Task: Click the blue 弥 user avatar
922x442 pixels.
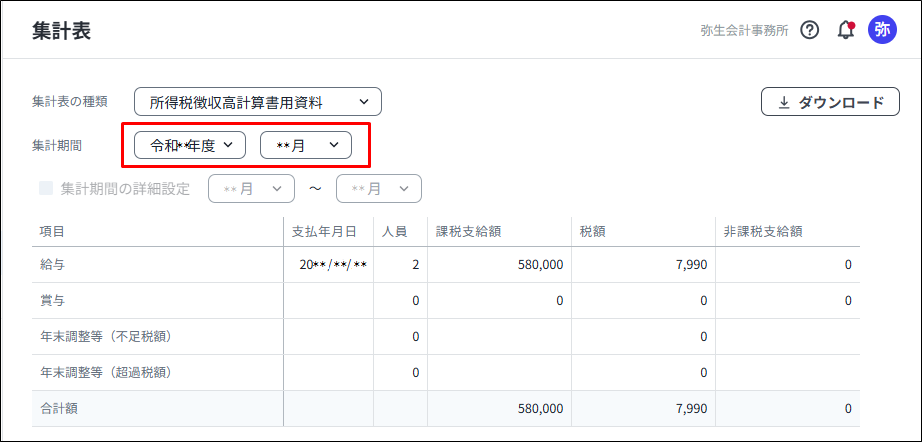Action: click(x=882, y=30)
